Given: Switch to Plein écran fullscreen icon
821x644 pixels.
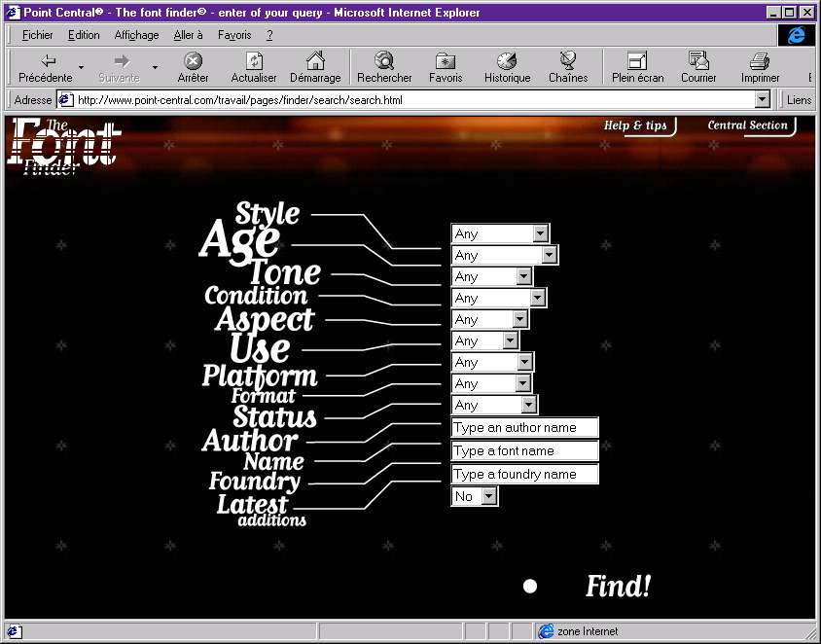Looking at the screenshot, I should (x=637, y=60).
